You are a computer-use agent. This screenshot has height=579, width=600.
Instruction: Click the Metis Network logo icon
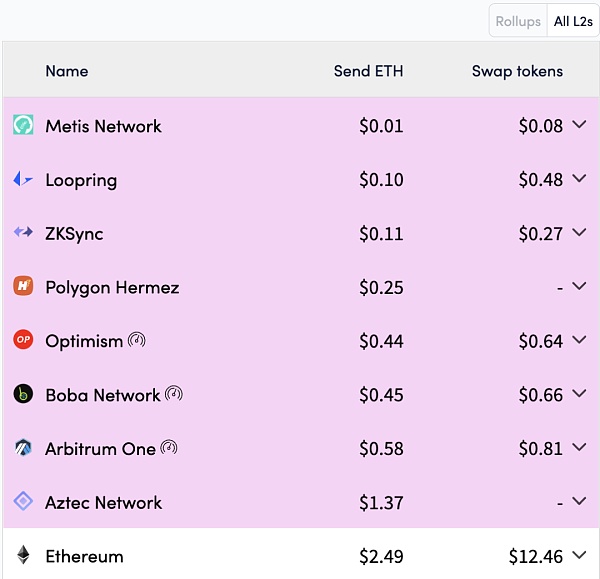click(x=23, y=126)
